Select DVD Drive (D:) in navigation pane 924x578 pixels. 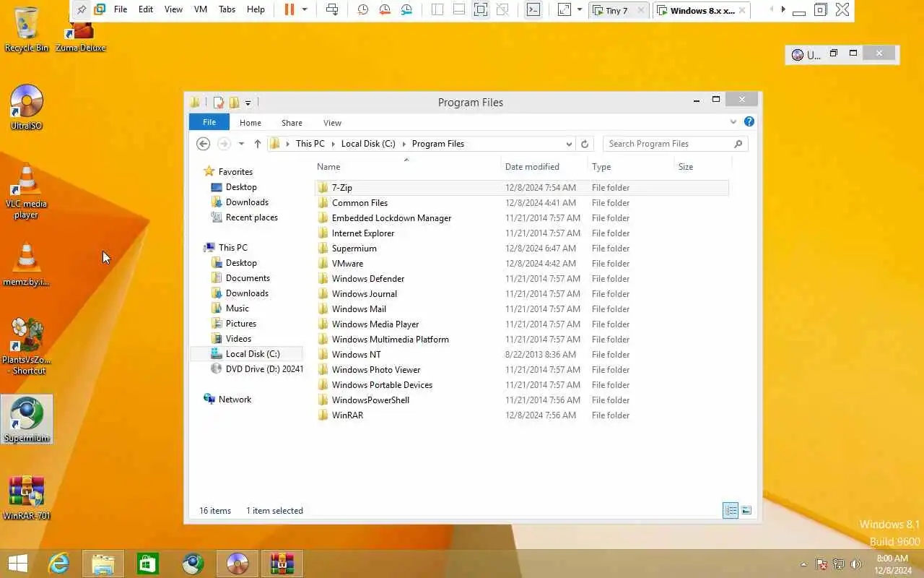tap(264, 369)
